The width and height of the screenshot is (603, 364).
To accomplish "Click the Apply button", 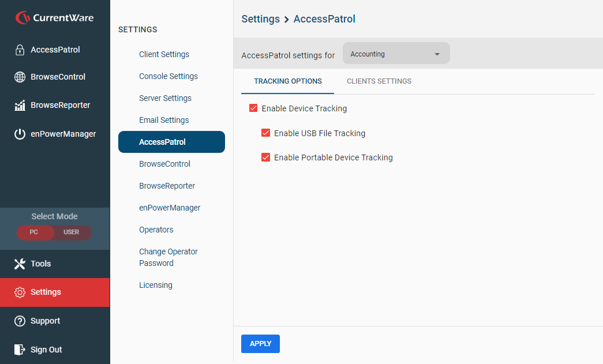I will click(260, 344).
